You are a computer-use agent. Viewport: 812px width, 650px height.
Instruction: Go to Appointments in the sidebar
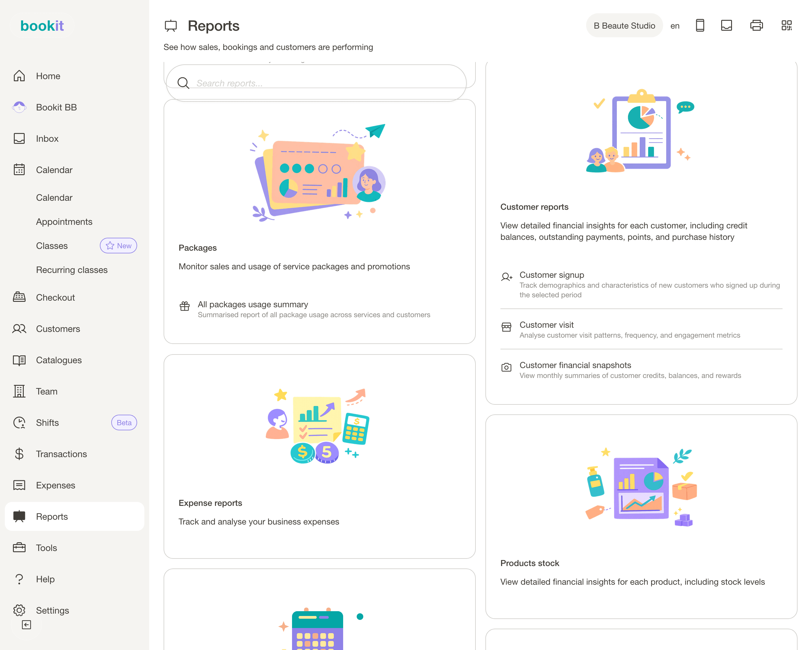click(x=64, y=222)
